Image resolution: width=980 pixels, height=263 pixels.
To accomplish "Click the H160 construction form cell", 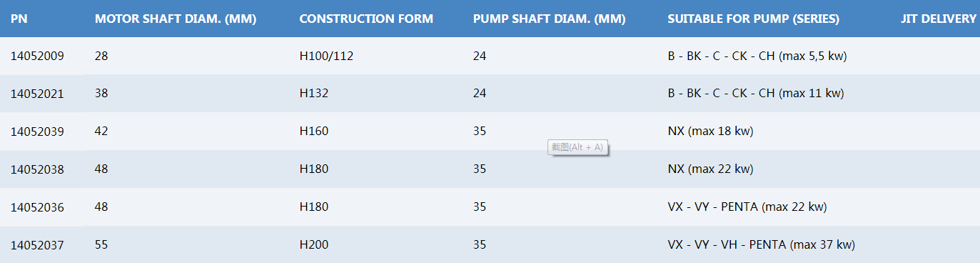I will (x=314, y=131).
